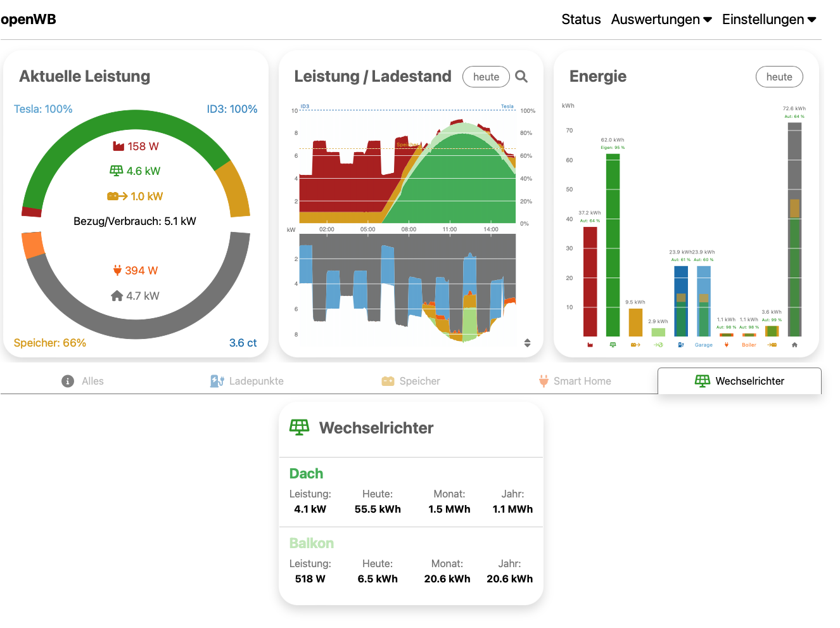Click the orange plug icon beside 394 W
Viewport: 840px width, 628px height.
(117, 271)
